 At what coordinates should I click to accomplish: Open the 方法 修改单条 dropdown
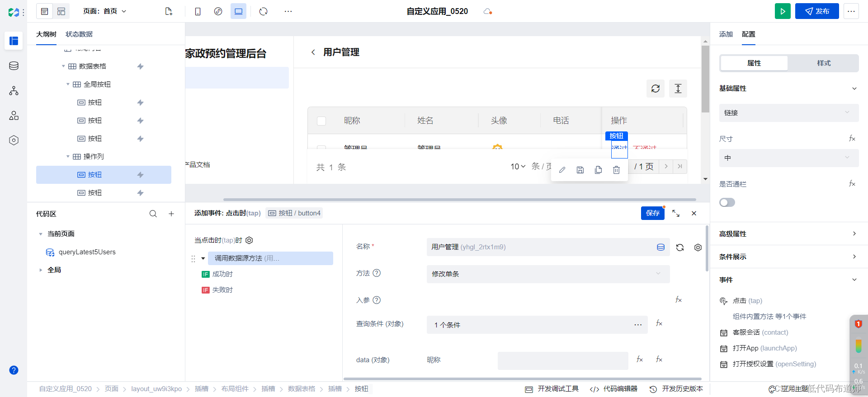coord(548,274)
